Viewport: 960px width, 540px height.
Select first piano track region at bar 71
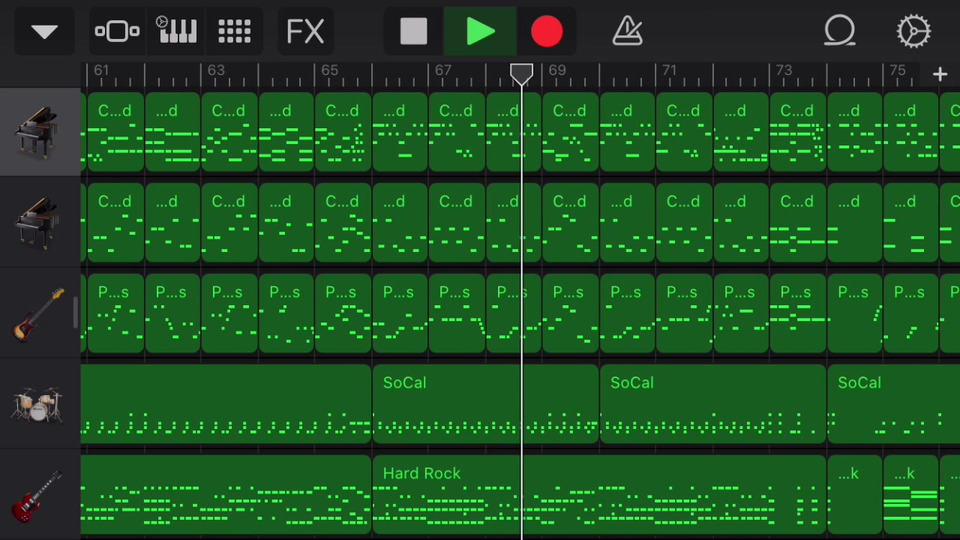[684, 132]
